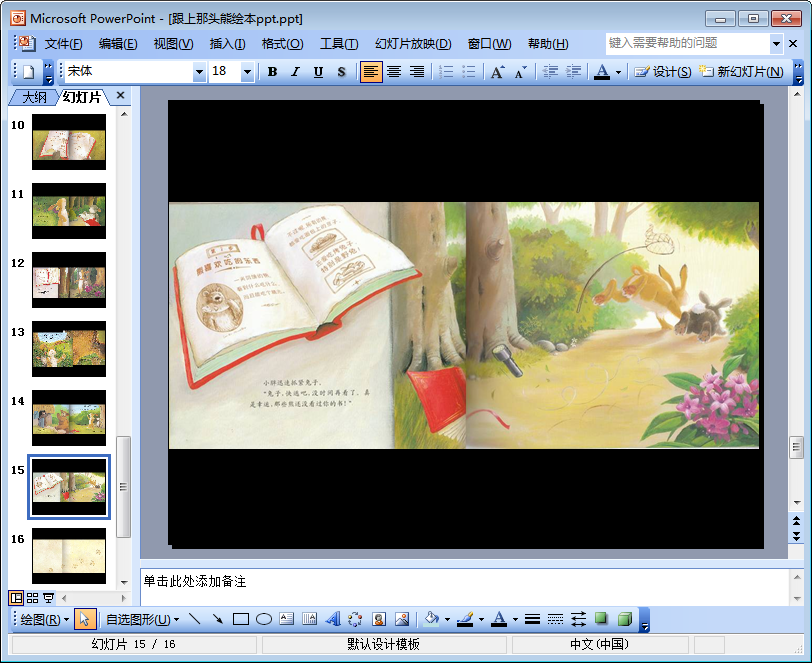The image size is (812, 663).
Task: Click the 新幻灯片(N) new slide button
Action: point(741,71)
